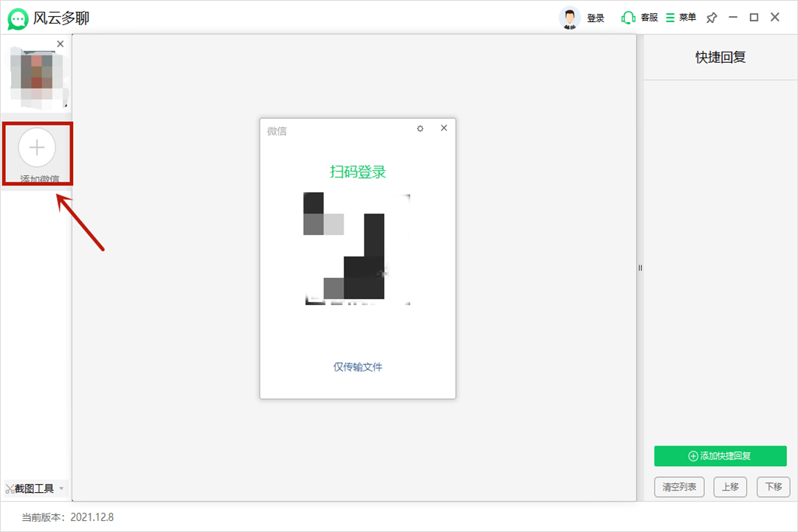This screenshot has width=798, height=532.
Task: Click the 截图工具 scissors icon
Action: [x=10, y=488]
